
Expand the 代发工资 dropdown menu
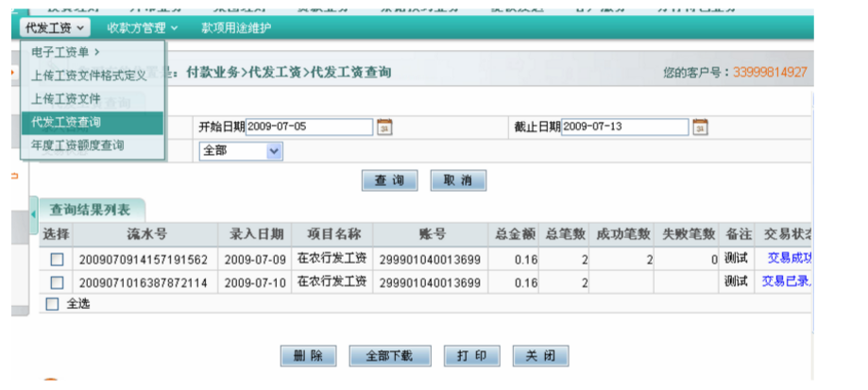(x=56, y=28)
